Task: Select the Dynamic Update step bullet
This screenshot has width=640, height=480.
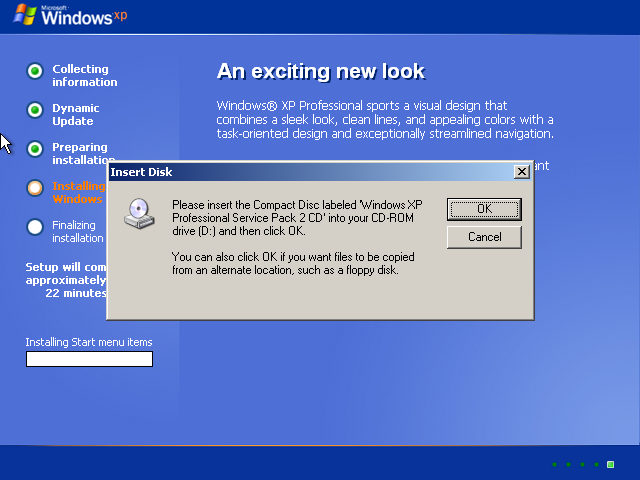Action: [35, 110]
